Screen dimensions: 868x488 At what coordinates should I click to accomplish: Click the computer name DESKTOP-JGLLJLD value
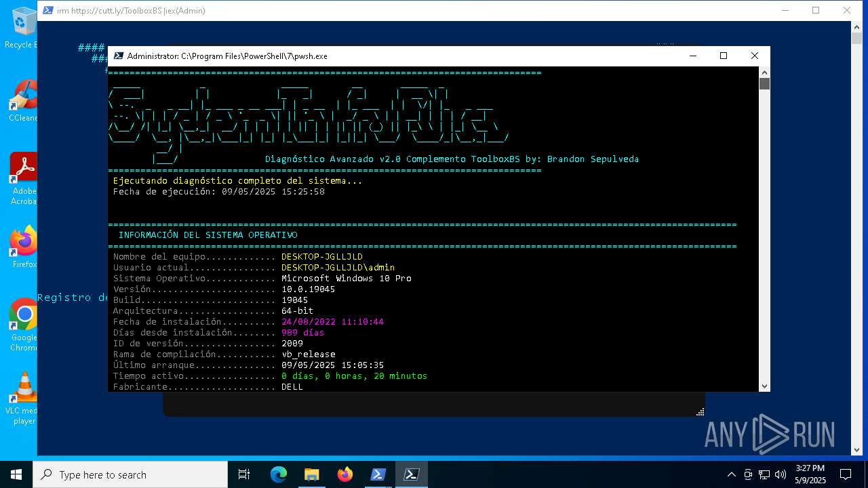(x=322, y=257)
